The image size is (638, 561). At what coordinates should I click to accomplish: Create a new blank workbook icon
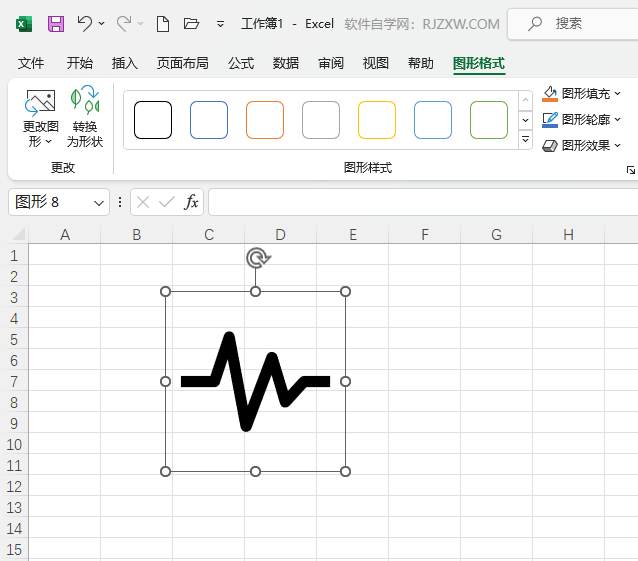pyautogui.click(x=163, y=24)
